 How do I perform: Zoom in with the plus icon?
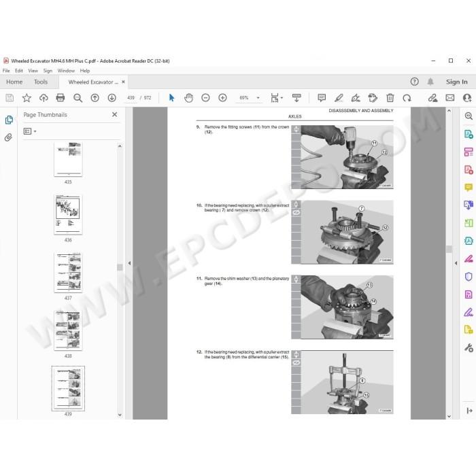[222, 98]
